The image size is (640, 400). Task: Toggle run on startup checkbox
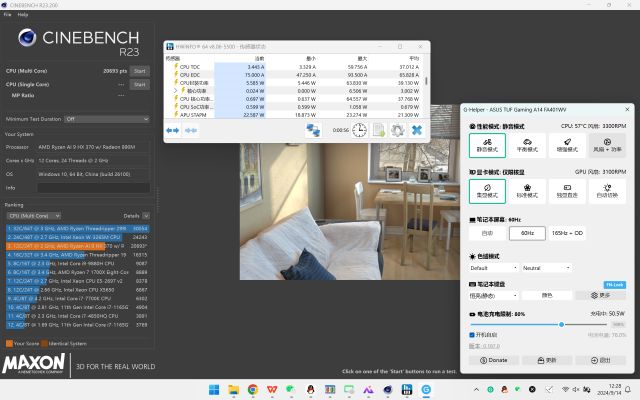[472, 335]
